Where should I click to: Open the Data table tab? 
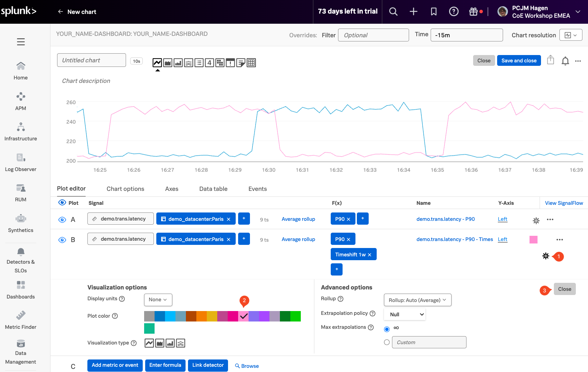coord(213,189)
